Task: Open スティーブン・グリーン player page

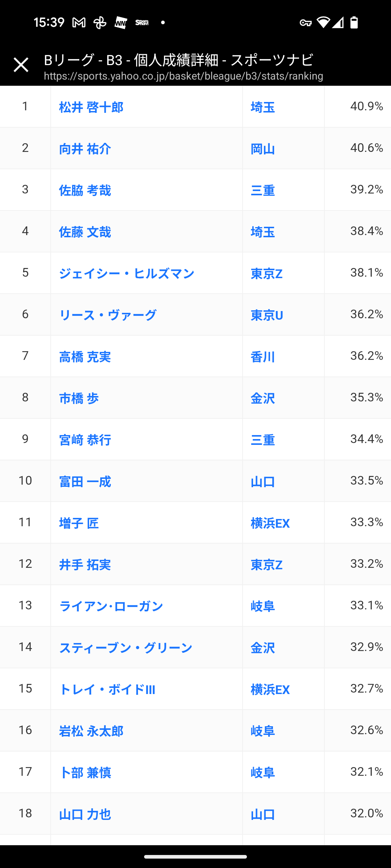Action: coord(126,648)
